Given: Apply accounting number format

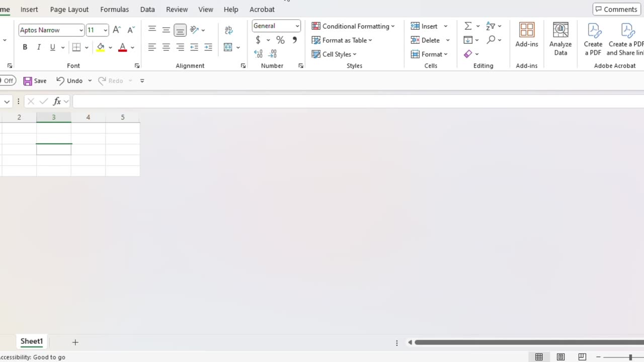Looking at the screenshot, I should [x=258, y=40].
